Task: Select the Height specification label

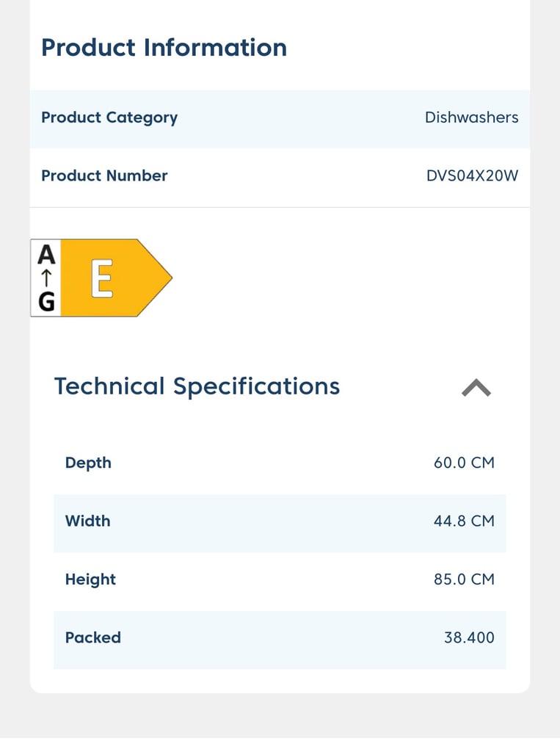Action: (x=90, y=580)
